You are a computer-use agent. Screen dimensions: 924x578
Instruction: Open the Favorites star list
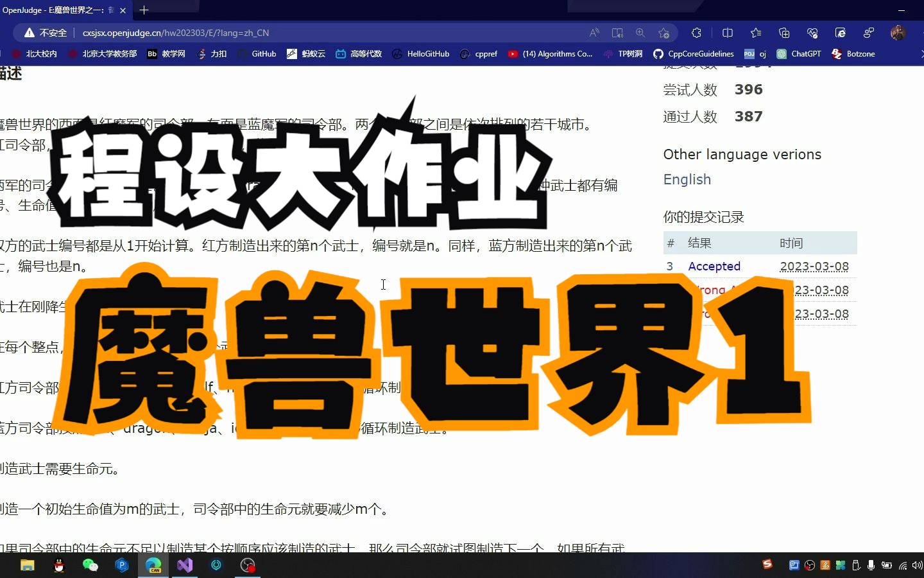755,33
